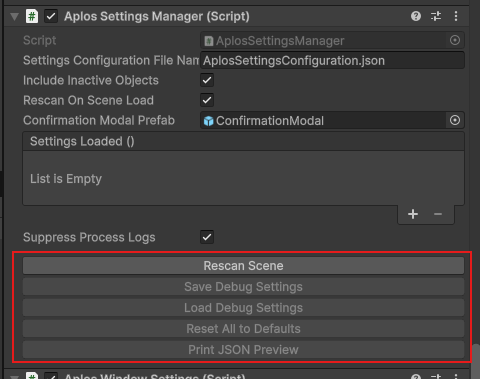The width and height of the screenshot is (480, 379).
Task: Add a listener with the plus button
Action: coord(413,214)
